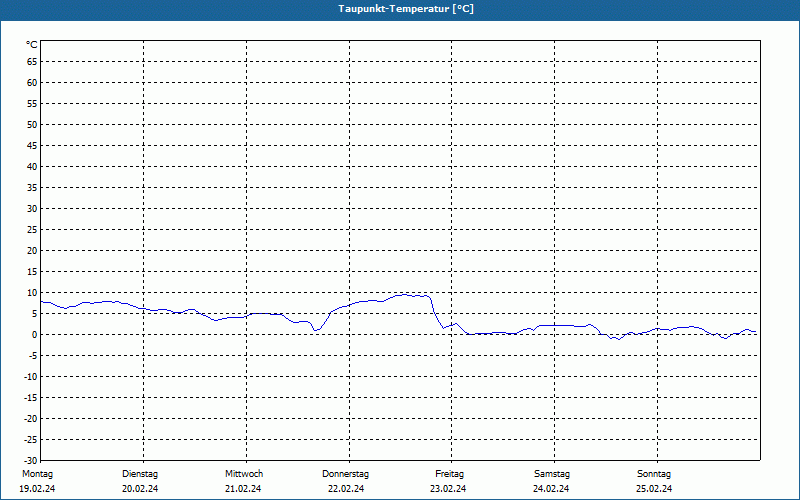
Task: Click the 'Samstag' day label
Action: tap(552, 474)
